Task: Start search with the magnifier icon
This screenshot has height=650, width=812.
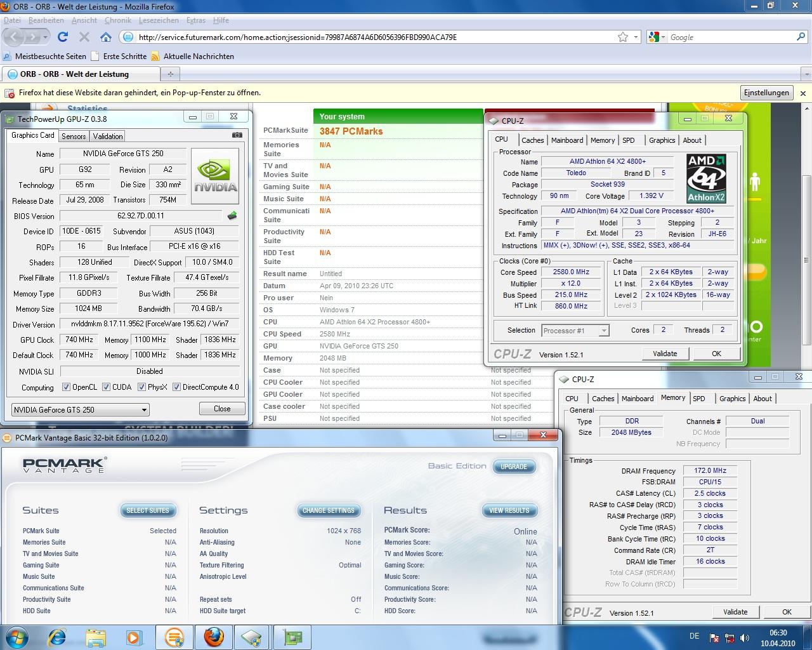Action: [x=802, y=37]
